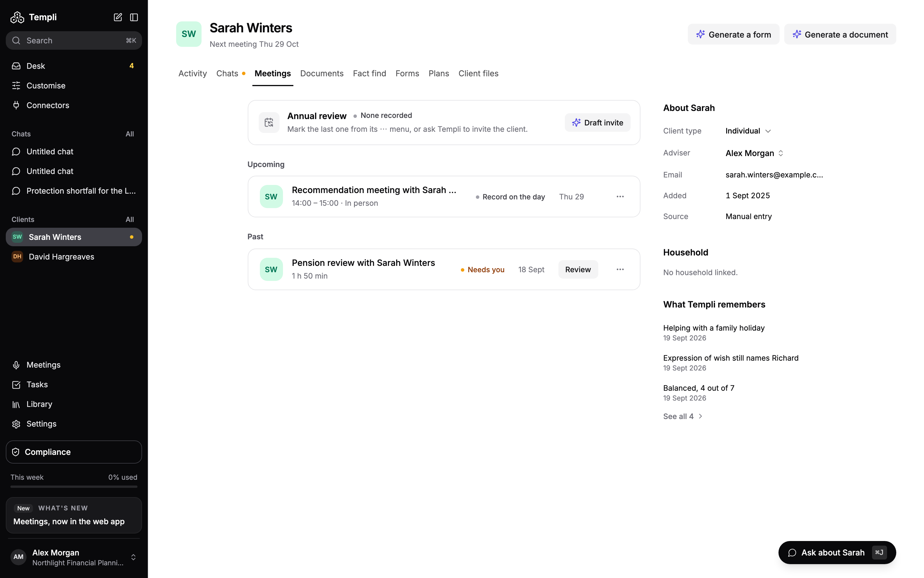The image size is (924, 578).
Task: Click Ask about Sarah button
Action: click(x=837, y=552)
